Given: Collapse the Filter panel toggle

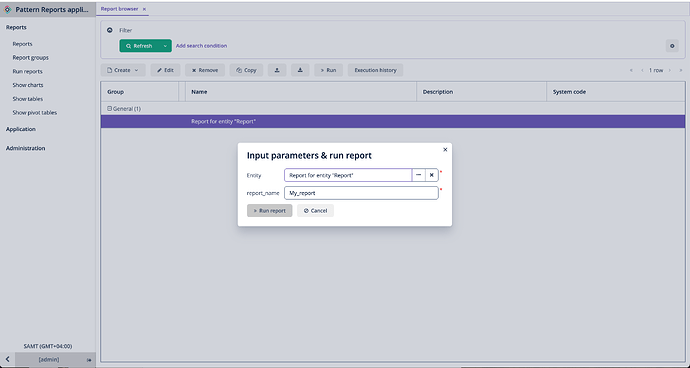Looking at the screenshot, I should click(110, 30).
